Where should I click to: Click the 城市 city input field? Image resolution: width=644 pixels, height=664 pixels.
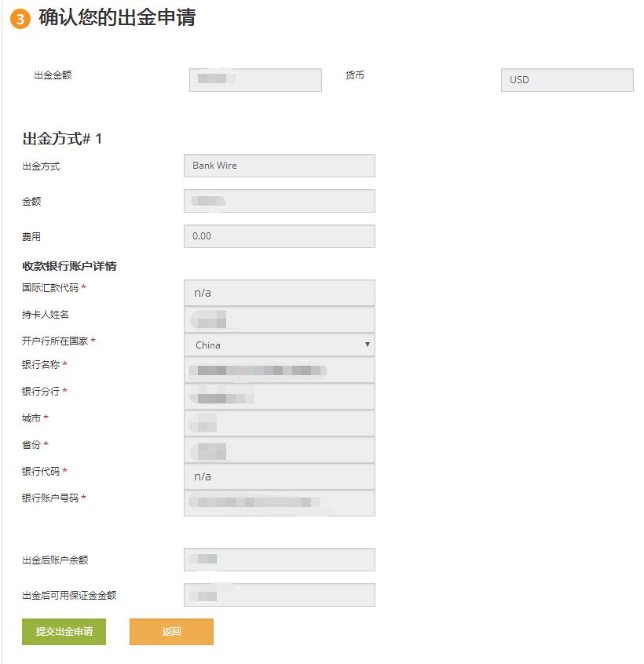[279, 422]
